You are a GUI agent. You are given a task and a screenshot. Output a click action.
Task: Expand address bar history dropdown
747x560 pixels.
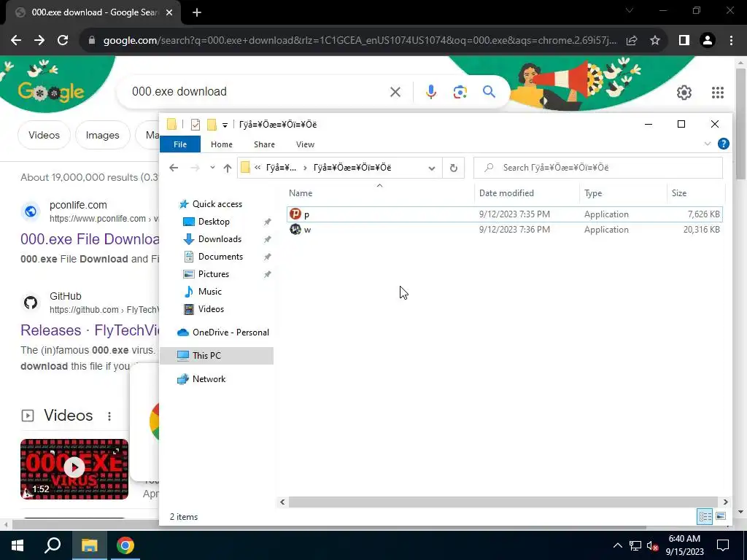point(432,168)
